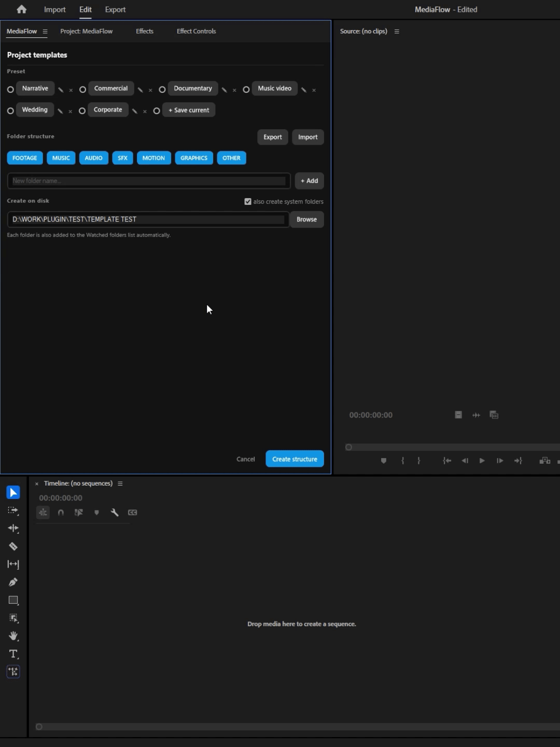Select the Selection arrow tool

[13, 492]
